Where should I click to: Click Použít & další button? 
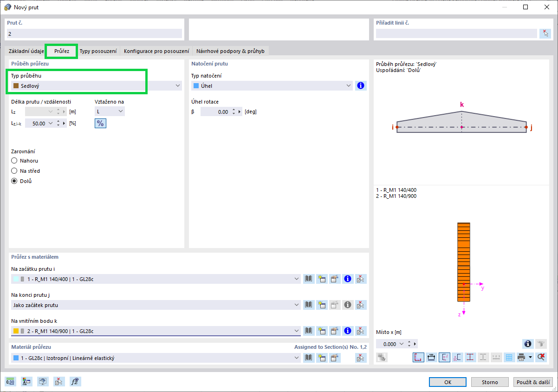(533, 382)
